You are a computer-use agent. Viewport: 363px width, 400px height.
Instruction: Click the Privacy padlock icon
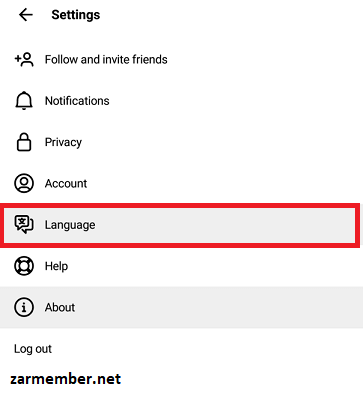tap(24, 142)
